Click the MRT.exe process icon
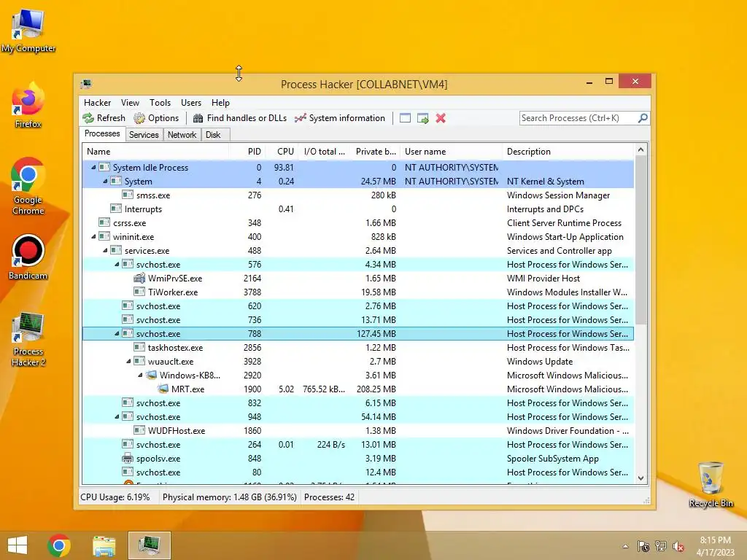 163,389
